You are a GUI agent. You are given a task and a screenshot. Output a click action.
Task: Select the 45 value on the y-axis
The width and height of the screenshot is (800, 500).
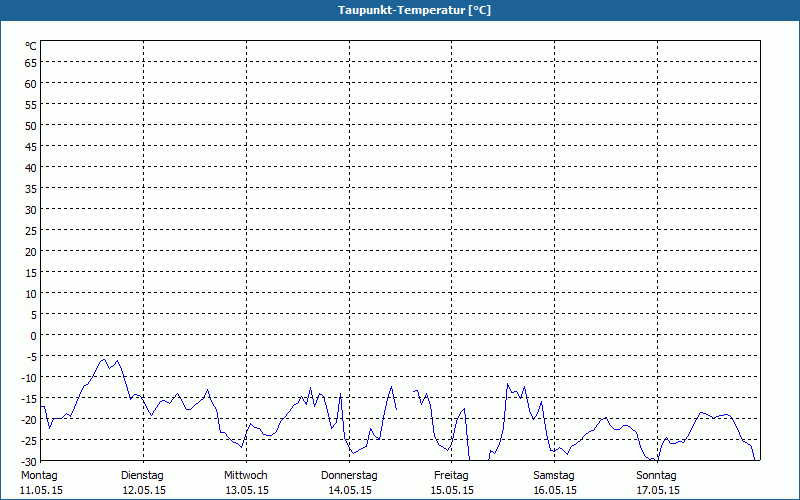coord(31,146)
